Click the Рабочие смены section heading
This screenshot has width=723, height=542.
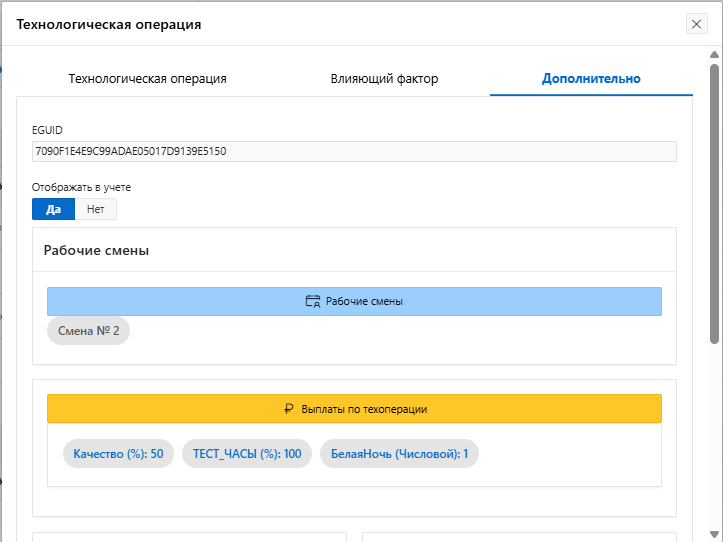pyautogui.click(x=96, y=250)
